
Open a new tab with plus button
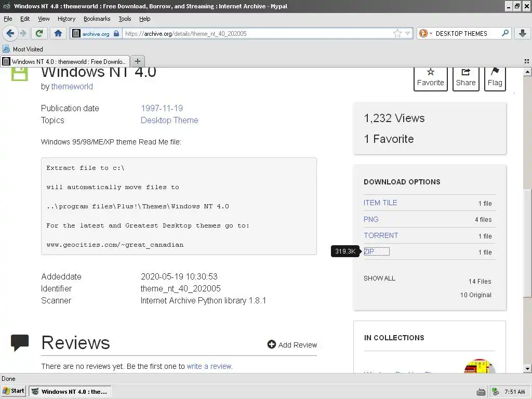click(x=137, y=61)
